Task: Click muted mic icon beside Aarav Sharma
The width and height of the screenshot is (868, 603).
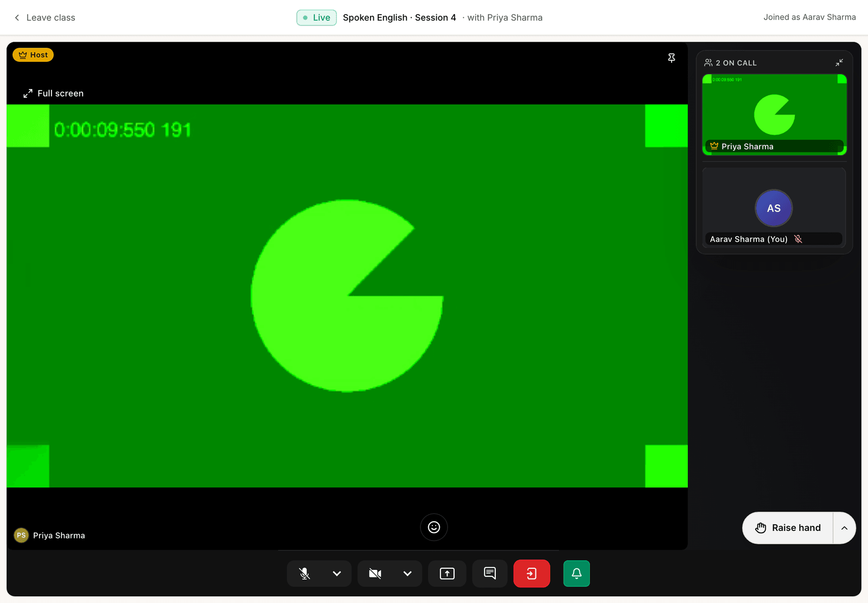Action: pos(798,239)
